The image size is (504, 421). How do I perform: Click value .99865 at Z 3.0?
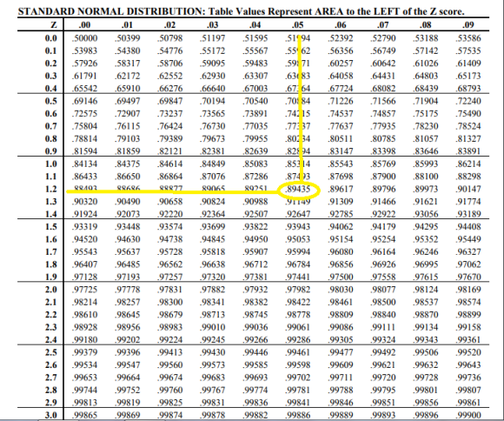point(84,415)
